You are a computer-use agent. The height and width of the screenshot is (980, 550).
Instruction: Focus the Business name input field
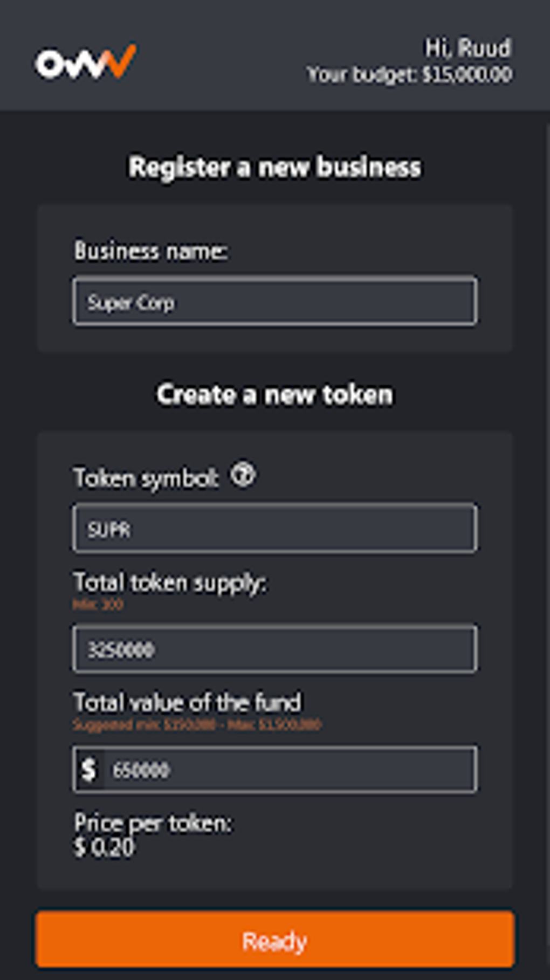tap(274, 301)
